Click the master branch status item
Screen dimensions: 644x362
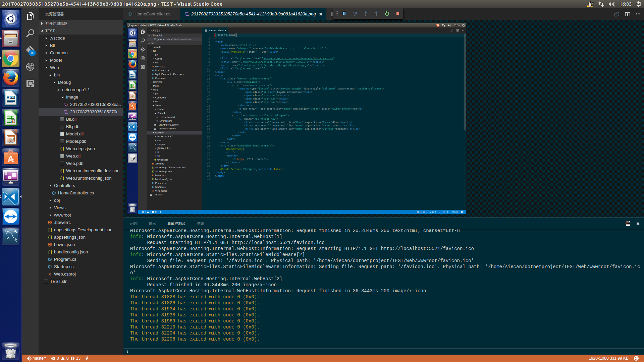(x=37, y=358)
